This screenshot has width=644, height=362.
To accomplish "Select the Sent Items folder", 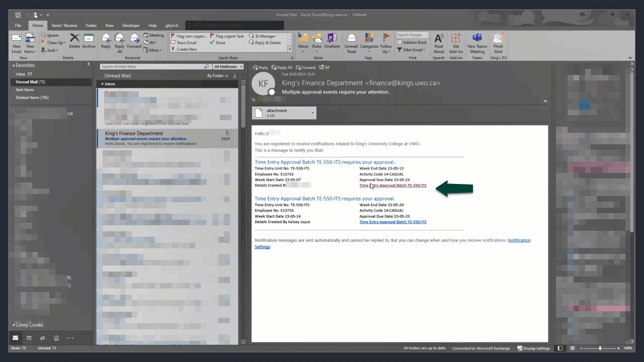I will [x=25, y=89].
